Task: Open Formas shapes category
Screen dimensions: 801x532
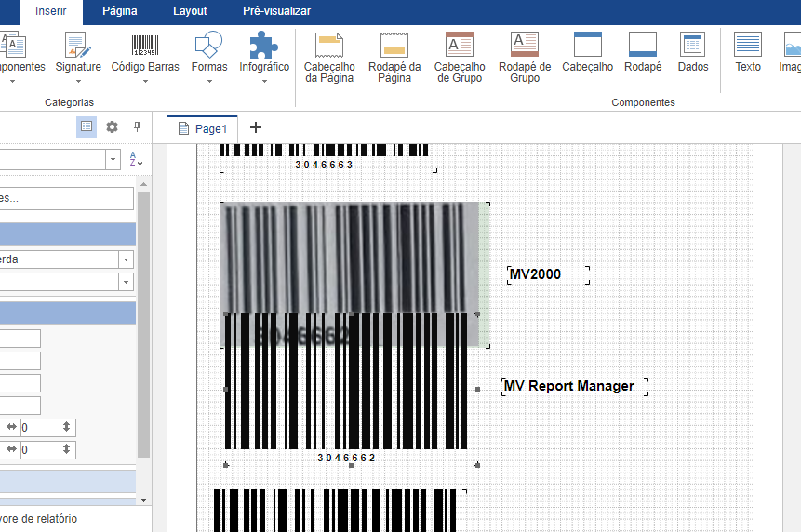Action: click(209, 57)
